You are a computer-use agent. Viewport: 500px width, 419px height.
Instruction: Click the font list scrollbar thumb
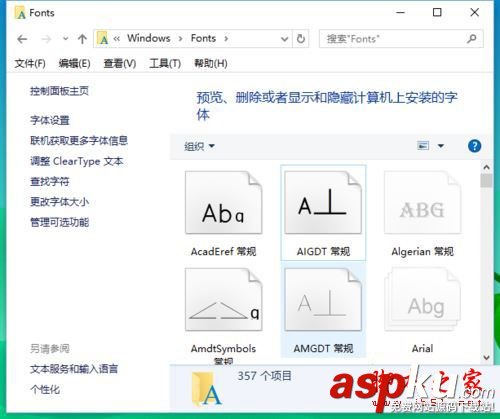486,180
